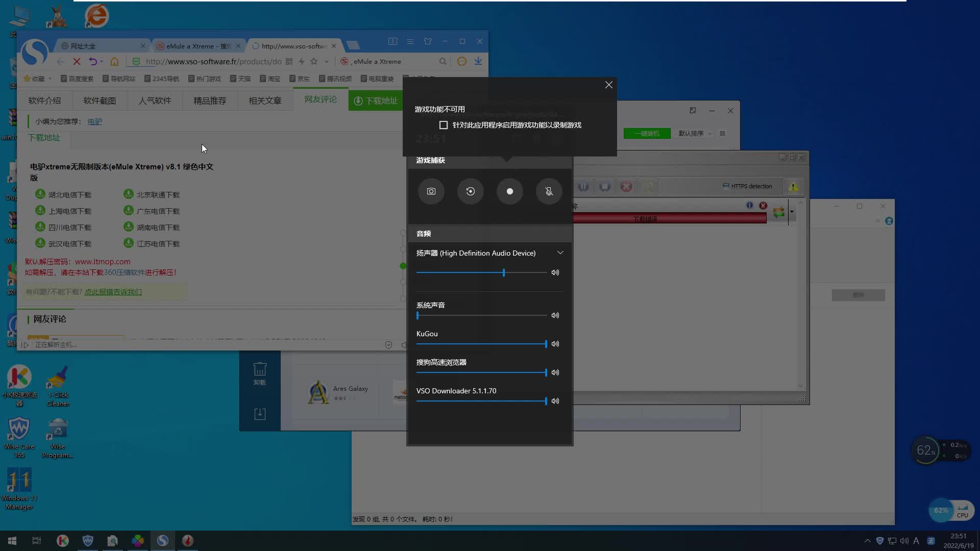Mute the 系统声音 channel
This screenshot has height=551, width=980.
(555, 315)
